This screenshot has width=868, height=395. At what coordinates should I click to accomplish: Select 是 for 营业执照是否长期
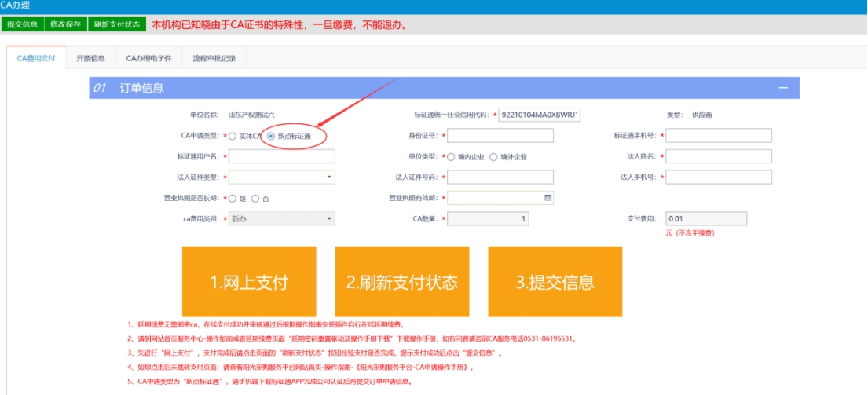[233, 199]
